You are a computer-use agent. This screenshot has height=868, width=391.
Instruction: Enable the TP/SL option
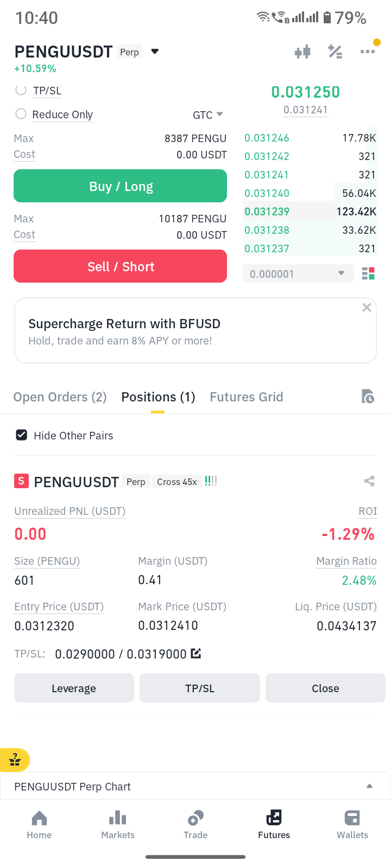point(21,91)
